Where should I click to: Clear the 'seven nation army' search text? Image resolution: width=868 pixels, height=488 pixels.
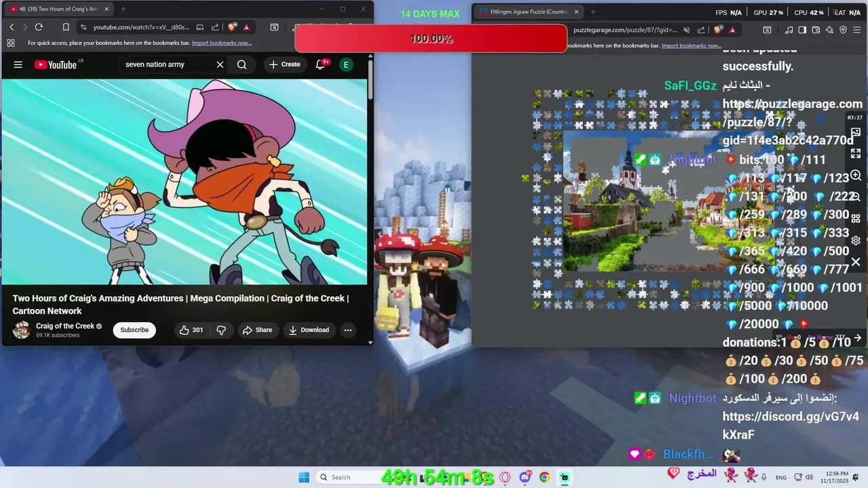[220, 64]
